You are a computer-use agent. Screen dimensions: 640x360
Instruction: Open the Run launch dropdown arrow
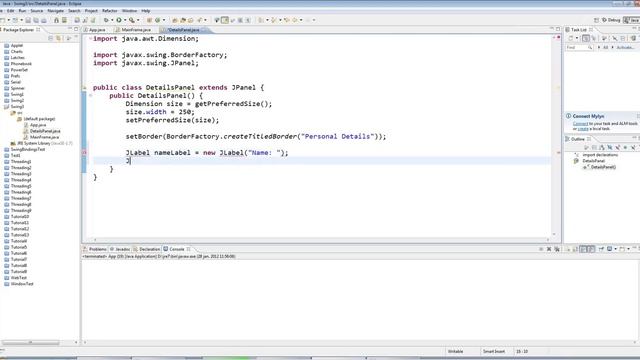point(125,20)
